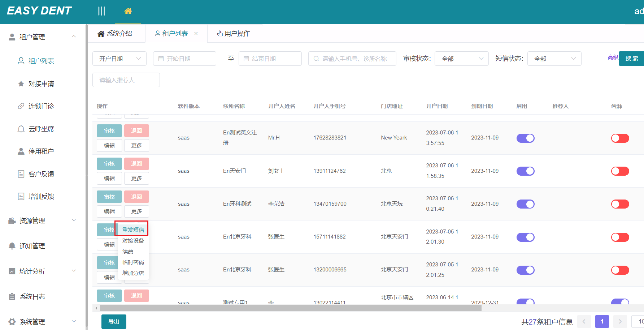Click the 请输入推荐人 input field
This screenshot has height=330, width=644.
click(x=126, y=80)
